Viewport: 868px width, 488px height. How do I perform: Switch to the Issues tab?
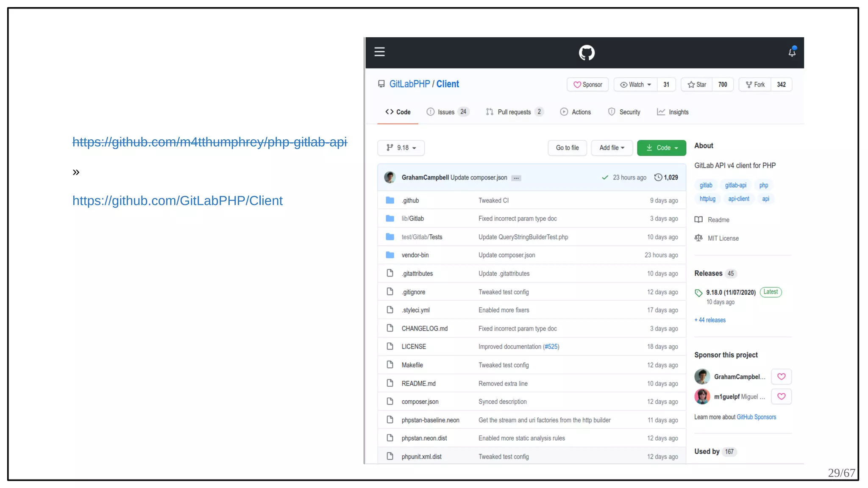(x=448, y=112)
